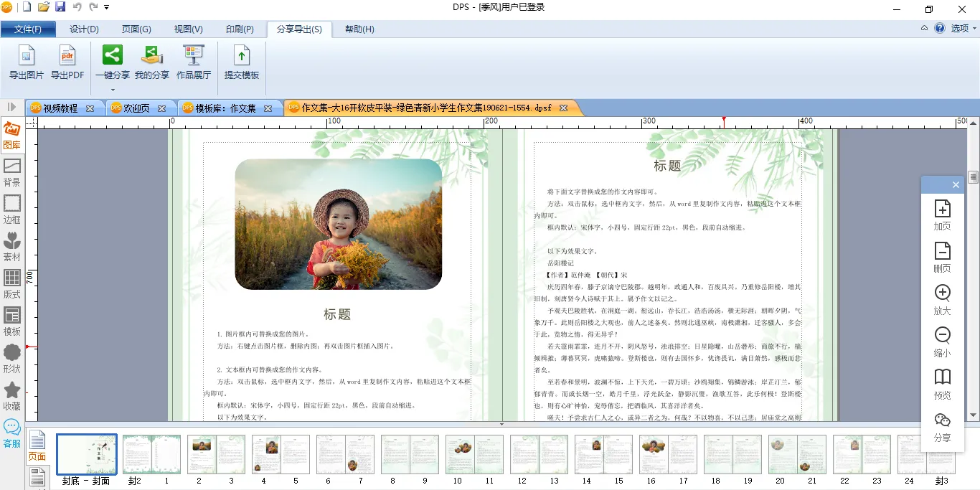Switch to the 印刷(P) ribbon tab
The width and height of the screenshot is (980, 490).
[240, 29]
